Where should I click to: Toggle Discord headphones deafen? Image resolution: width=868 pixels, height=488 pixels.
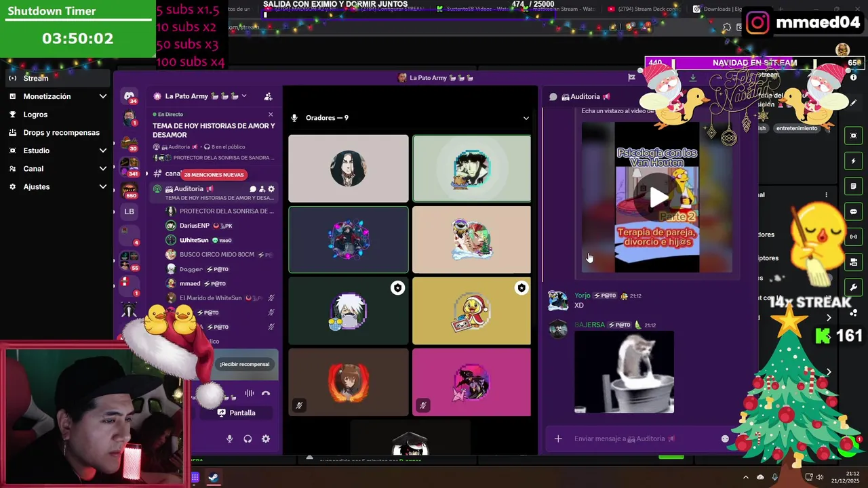click(248, 439)
